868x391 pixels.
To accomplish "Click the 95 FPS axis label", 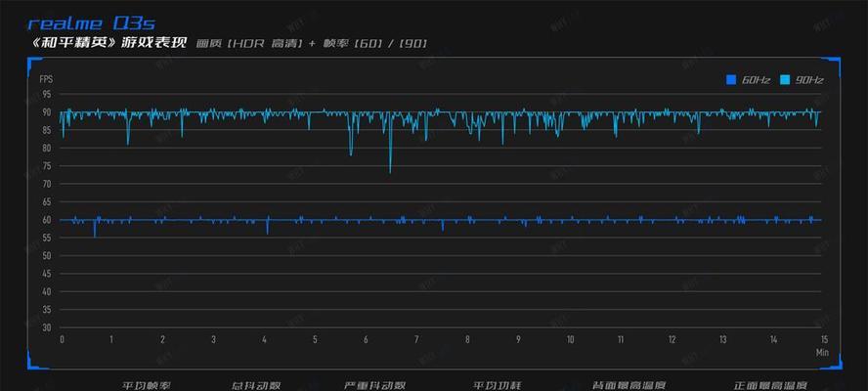I will [x=47, y=95].
